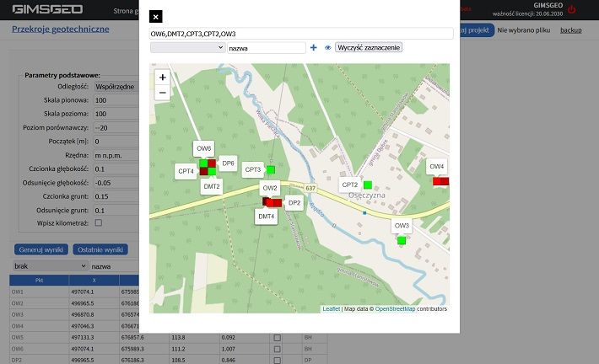Click the Skala pionowa input field
599x364 pixels.
116,100
